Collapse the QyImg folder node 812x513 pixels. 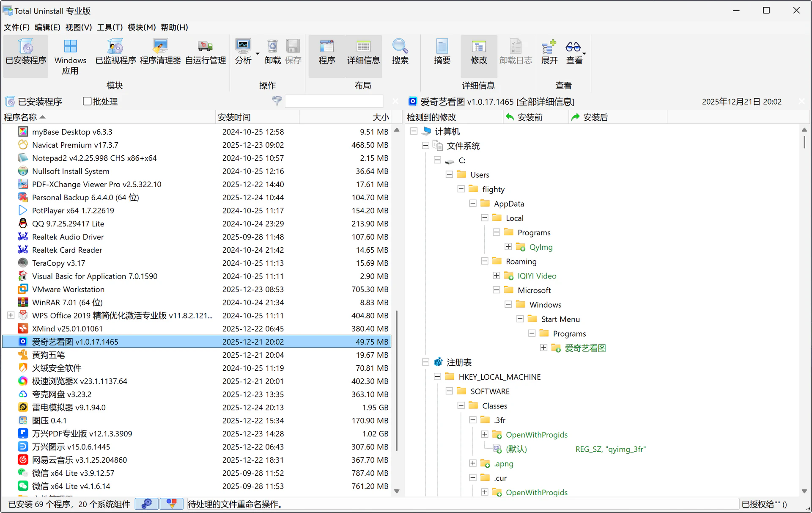pyautogui.click(x=508, y=246)
